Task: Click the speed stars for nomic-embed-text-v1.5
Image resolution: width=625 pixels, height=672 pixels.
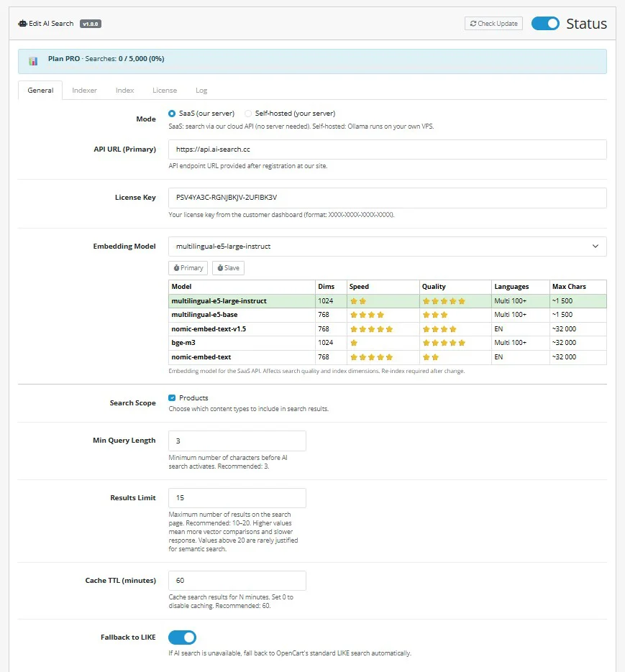Action: coord(373,328)
